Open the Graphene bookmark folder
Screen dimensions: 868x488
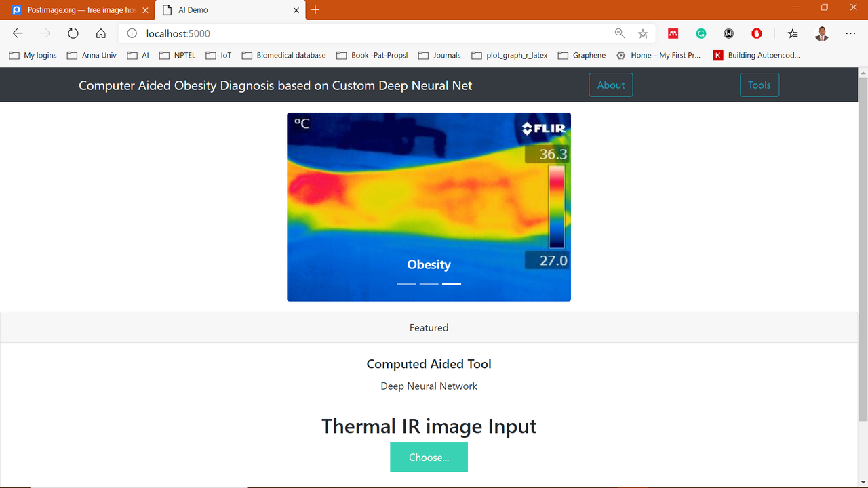click(582, 56)
